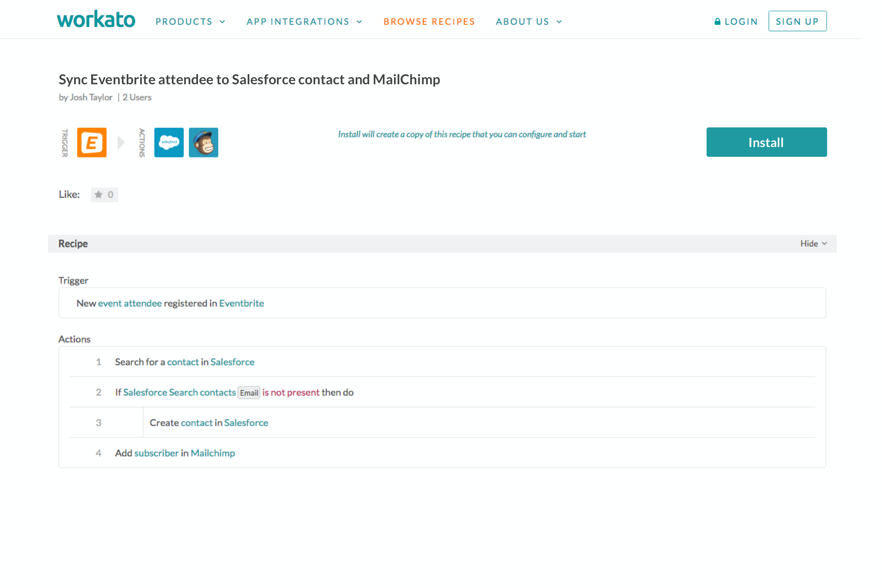This screenshot has width=882, height=588.
Task: Click the arrow between trigger and actions
Action: click(121, 142)
